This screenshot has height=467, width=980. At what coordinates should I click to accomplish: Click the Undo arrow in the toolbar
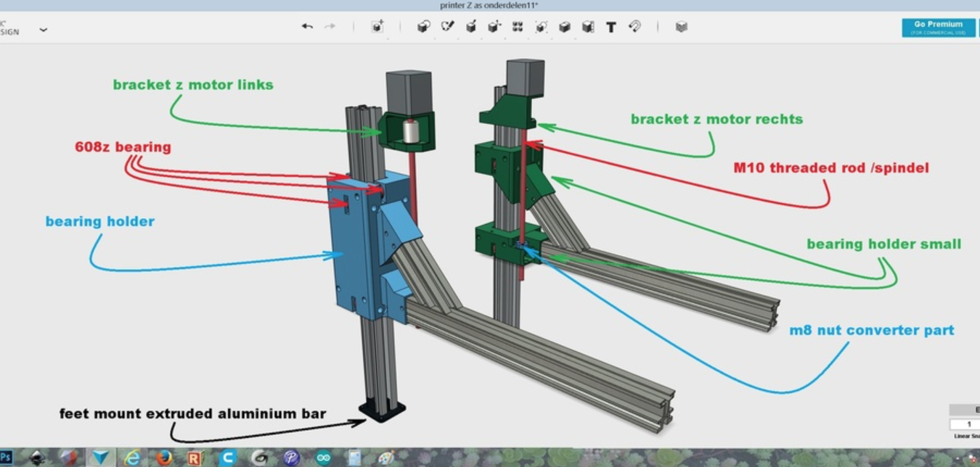(x=307, y=27)
